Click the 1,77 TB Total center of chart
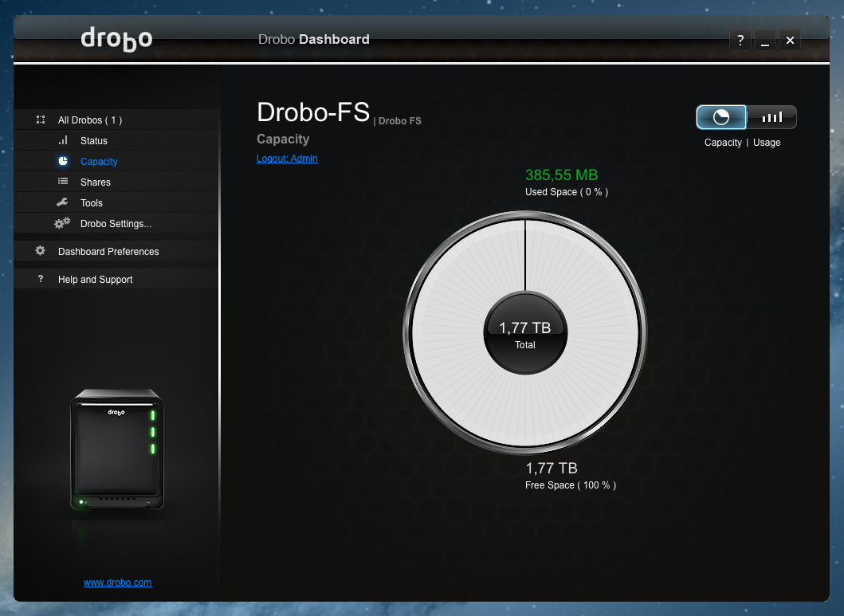Image resolution: width=844 pixels, height=616 pixels. coord(524,334)
